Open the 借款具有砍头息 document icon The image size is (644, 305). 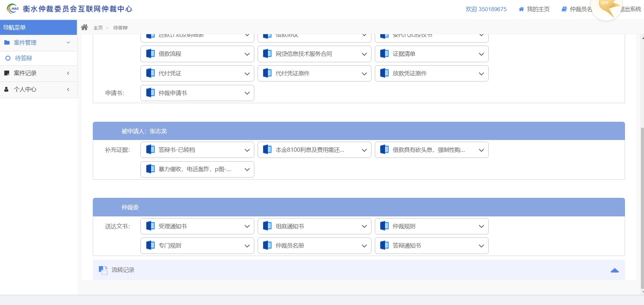385,150
